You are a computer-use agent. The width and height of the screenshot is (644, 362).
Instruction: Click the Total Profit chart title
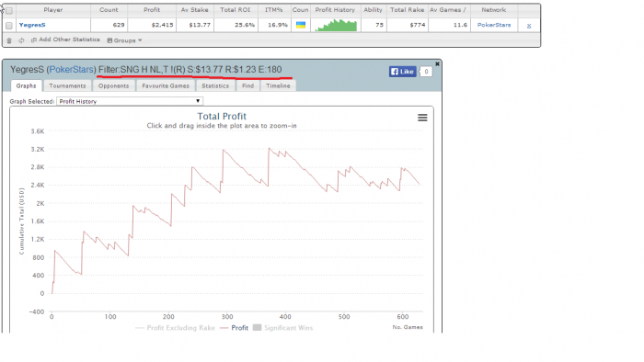[x=222, y=117]
